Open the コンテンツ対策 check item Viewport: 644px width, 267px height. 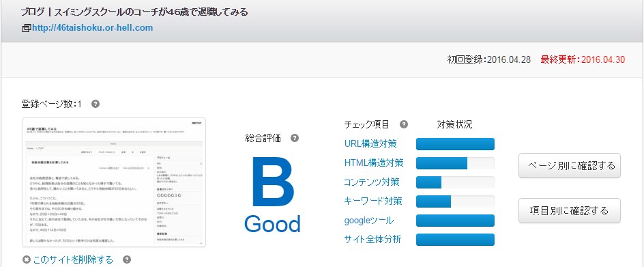tap(372, 182)
